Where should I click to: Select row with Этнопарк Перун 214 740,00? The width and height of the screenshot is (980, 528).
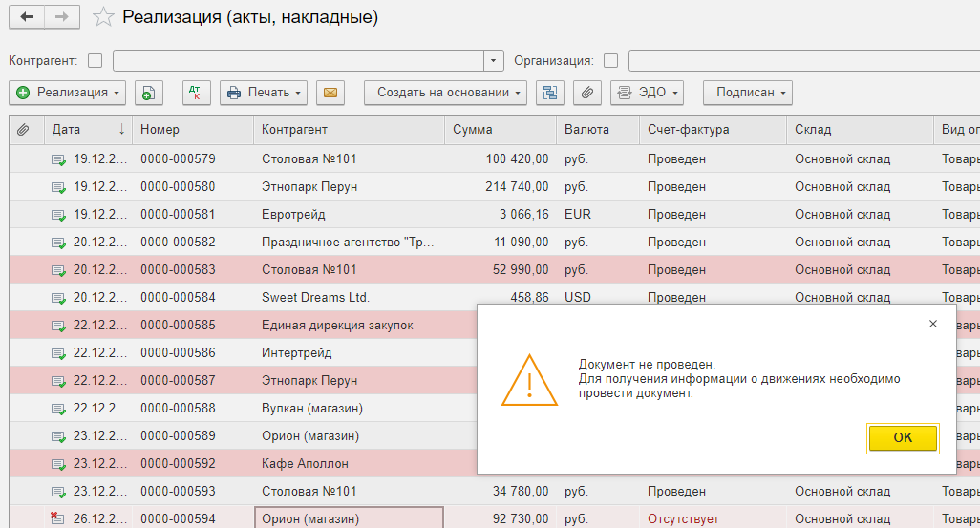(495, 187)
